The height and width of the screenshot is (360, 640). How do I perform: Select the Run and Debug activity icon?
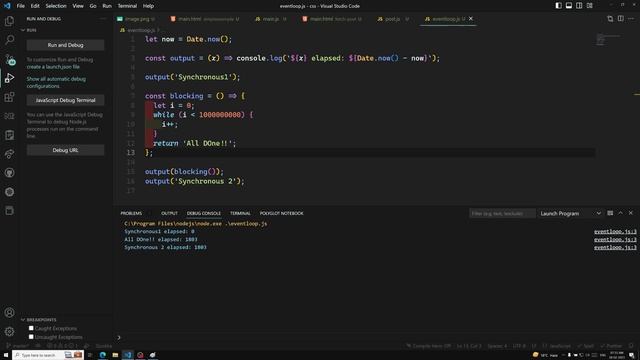tap(9, 78)
